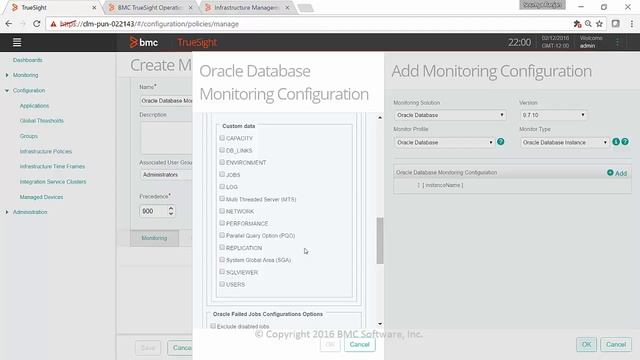Image resolution: width=640 pixels, height=360 pixels.
Task: Open the Monitor Type dropdown
Action: pyautogui.click(x=564, y=142)
